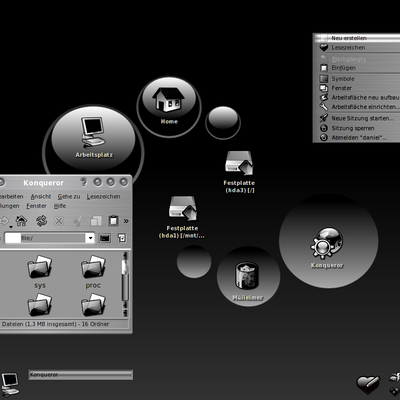Select the Festplatte (hda3) drive icon
Image resolution: width=400 pixels, height=400 pixels.
(239, 172)
